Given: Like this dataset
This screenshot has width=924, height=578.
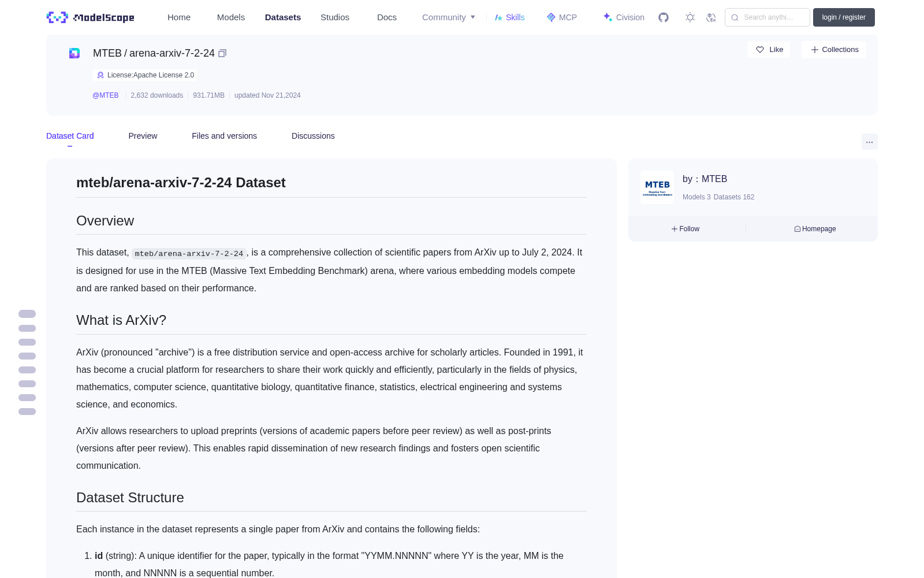Looking at the screenshot, I should point(769,50).
